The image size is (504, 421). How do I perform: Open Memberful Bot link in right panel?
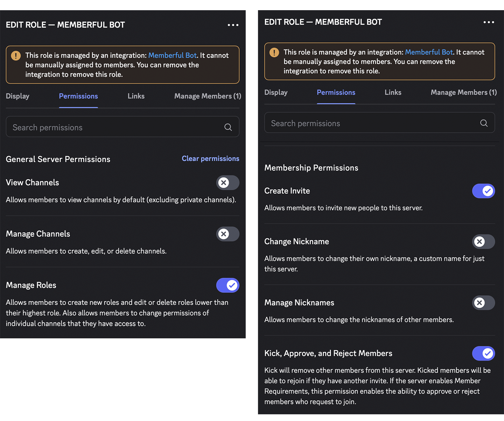[429, 52]
